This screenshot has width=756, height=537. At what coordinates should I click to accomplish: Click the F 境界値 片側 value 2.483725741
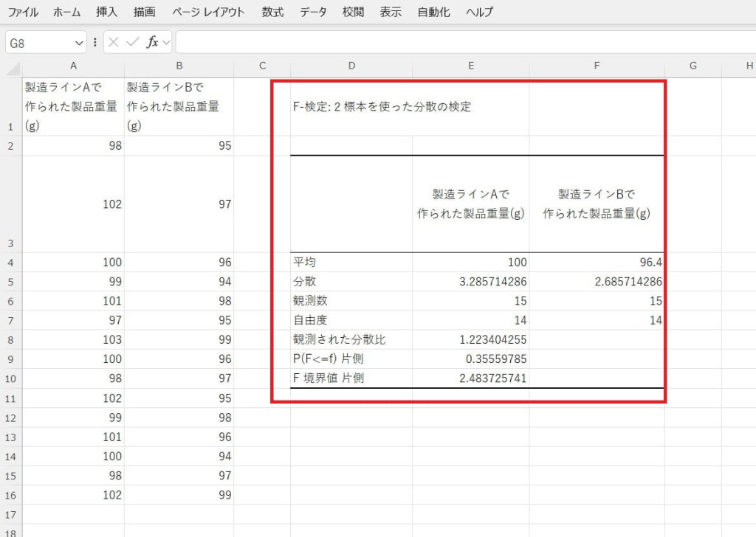click(470, 378)
